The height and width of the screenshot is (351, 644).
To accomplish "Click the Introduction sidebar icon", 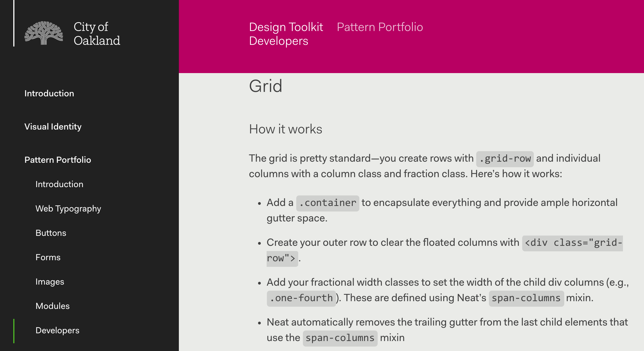I will (x=49, y=93).
